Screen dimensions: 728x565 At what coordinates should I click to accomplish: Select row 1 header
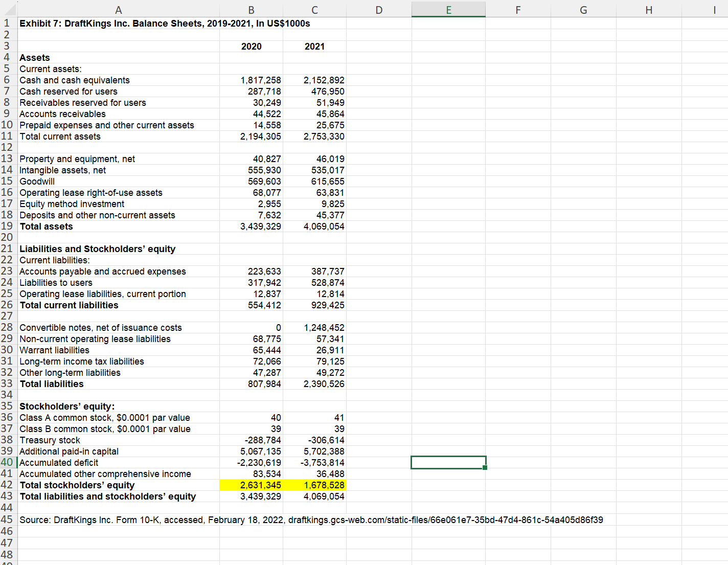[x=7, y=23]
